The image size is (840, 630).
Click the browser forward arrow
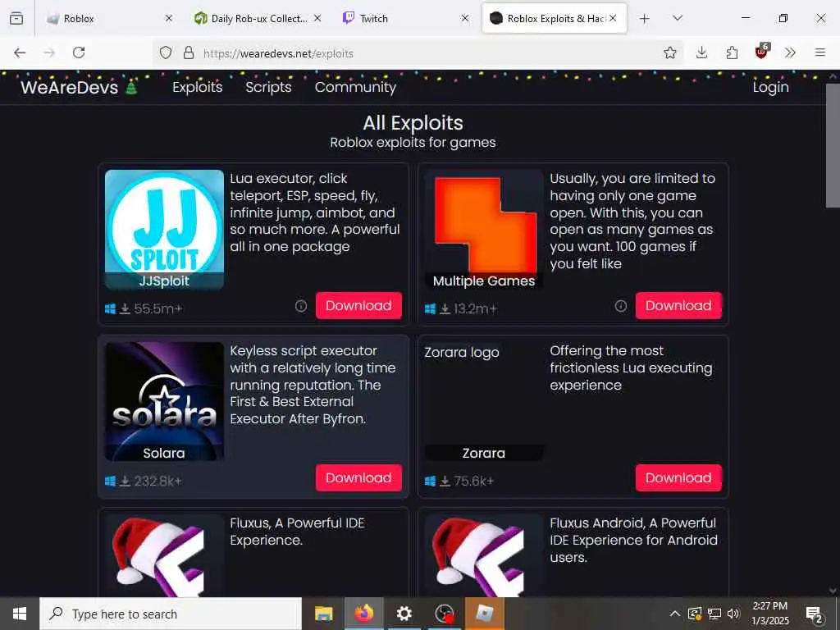(x=49, y=52)
